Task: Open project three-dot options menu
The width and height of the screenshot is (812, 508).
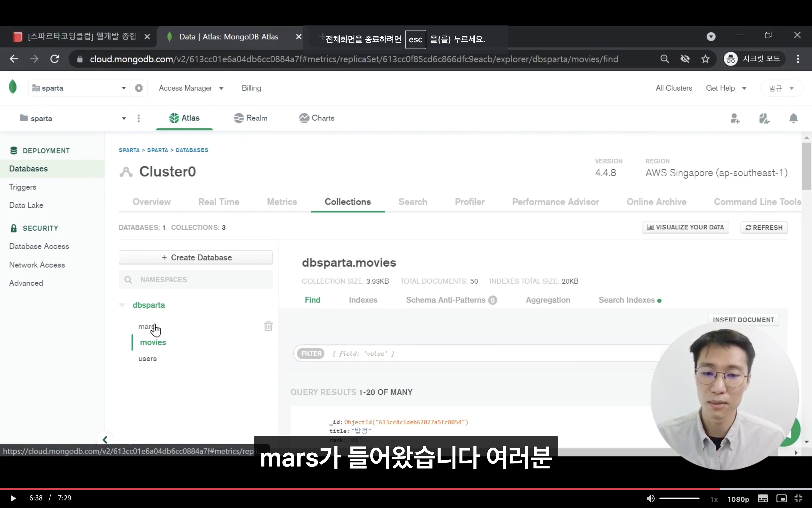Action: 139,118
